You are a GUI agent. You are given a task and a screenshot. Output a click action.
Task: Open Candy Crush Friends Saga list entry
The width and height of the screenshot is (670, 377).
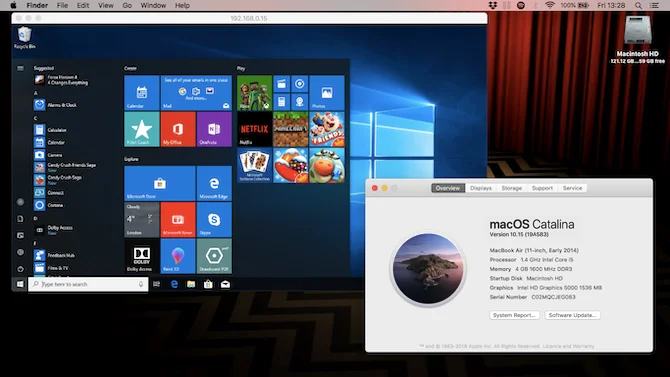tap(65, 167)
